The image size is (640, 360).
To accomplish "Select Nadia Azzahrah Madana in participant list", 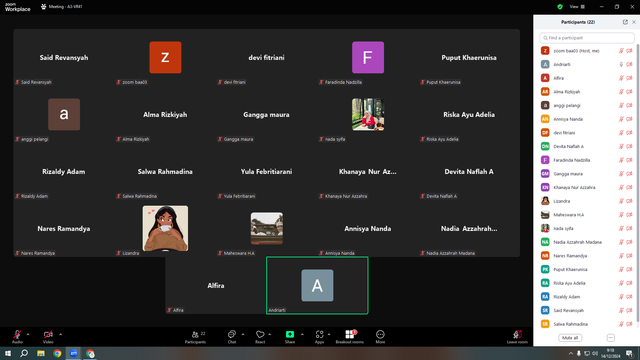I will (x=587, y=242).
